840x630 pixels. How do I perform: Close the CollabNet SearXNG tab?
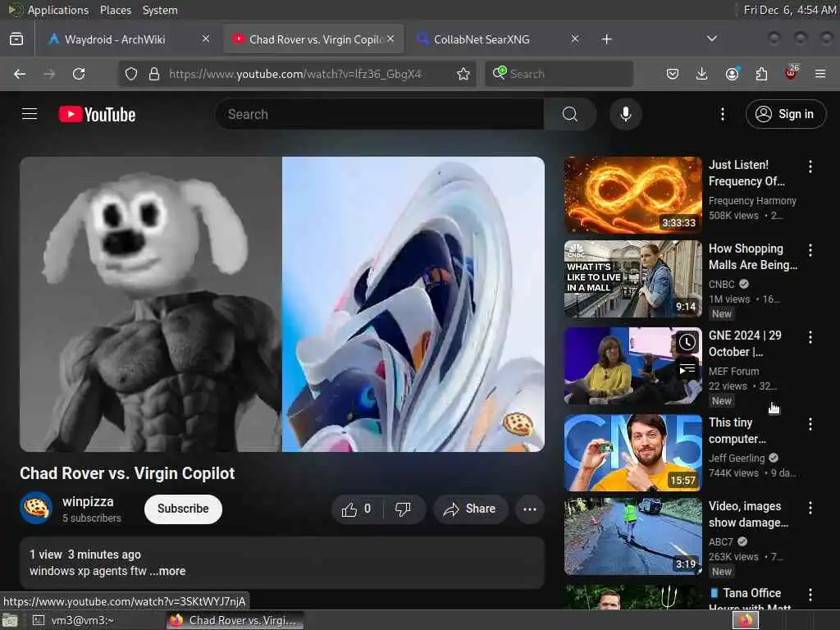[575, 39]
